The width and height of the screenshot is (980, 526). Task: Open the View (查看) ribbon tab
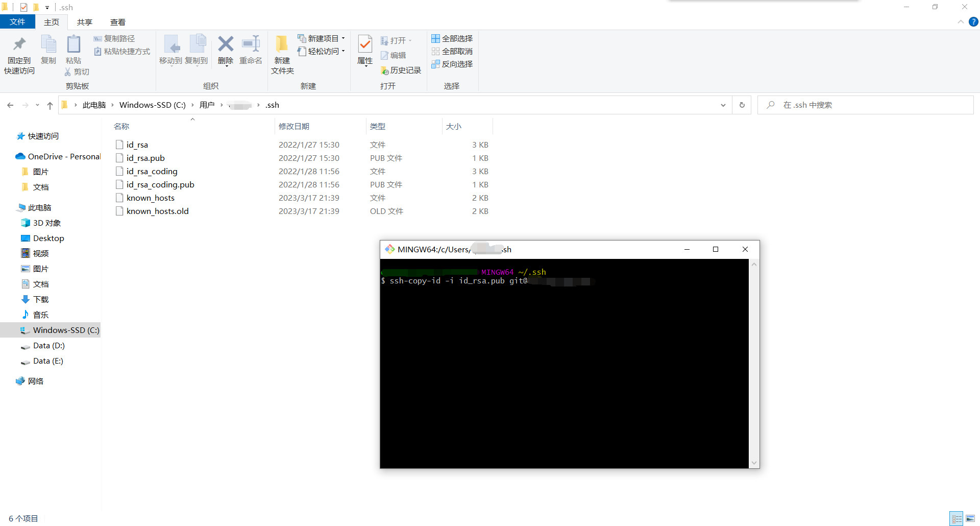point(118,22)
